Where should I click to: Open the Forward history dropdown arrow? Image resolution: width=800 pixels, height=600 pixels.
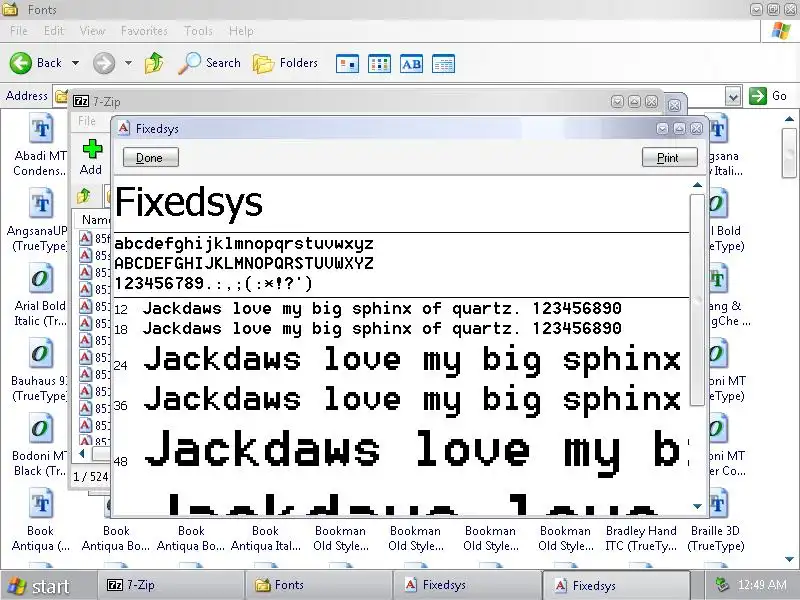pos(128,63)
